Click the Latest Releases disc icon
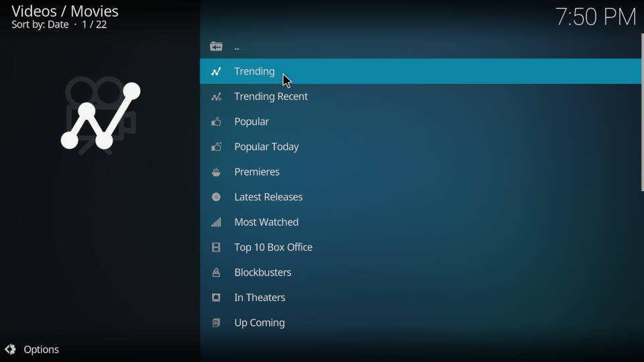 (216, 197)
